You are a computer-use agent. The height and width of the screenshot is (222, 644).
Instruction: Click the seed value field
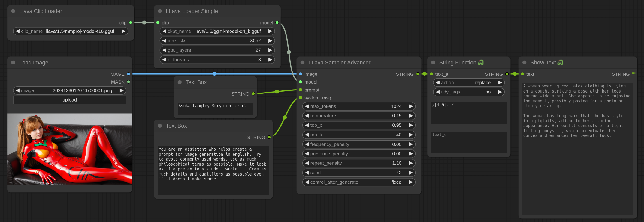[x=359, y=173]
